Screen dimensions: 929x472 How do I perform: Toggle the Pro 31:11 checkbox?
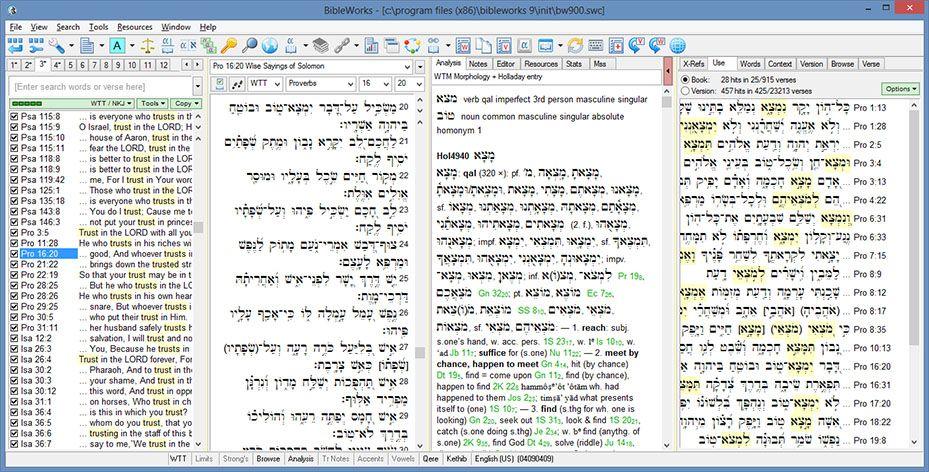click(15, 327)
